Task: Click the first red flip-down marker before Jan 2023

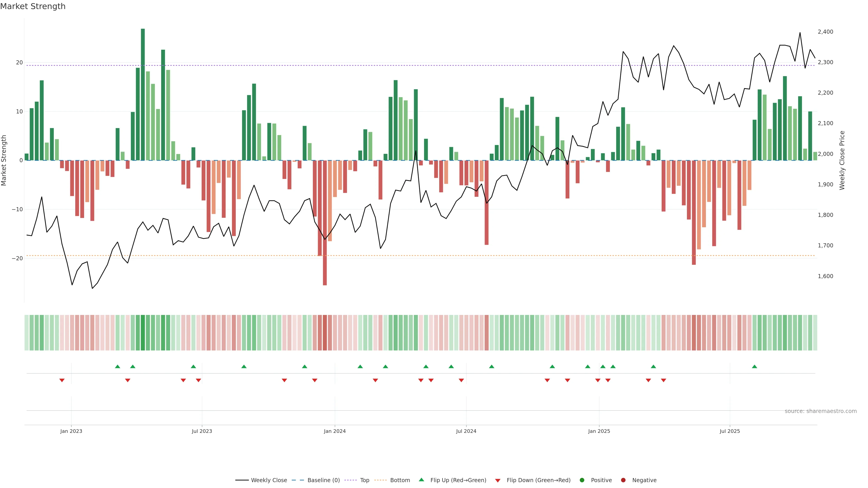Action: coord(62,380)
